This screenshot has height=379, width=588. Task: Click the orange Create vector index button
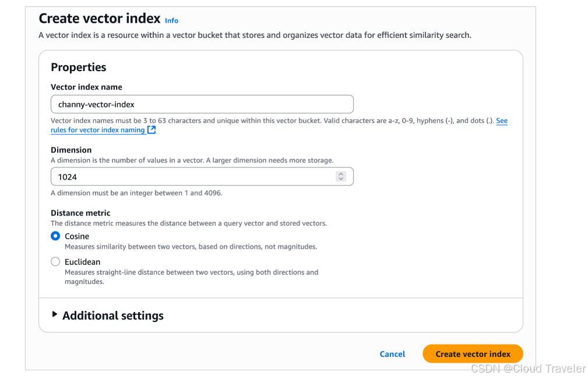[473, 354]
